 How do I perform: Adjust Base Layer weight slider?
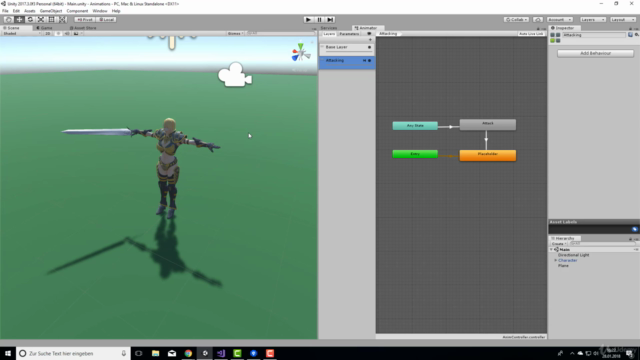pos(349,52)
